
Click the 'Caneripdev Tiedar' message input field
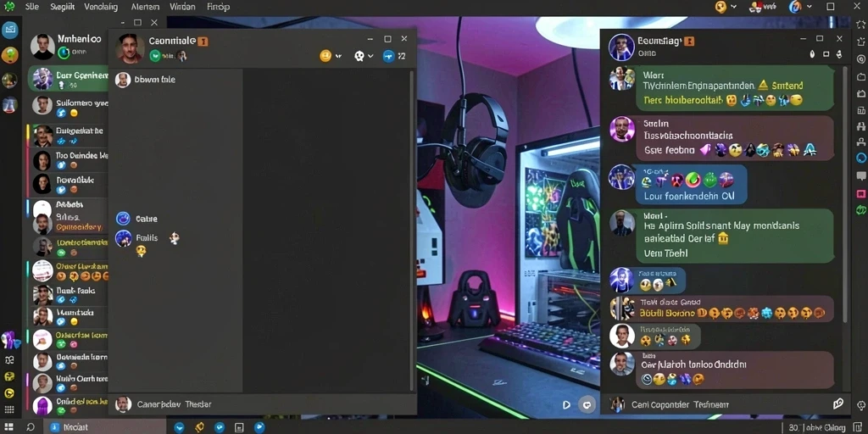click(x=263, y=404)
